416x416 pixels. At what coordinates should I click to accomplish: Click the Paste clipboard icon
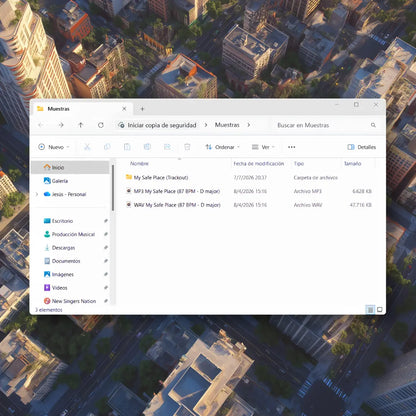point(127,147)
